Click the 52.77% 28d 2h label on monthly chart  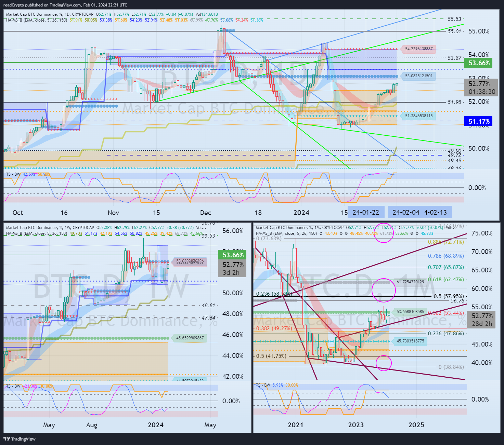pyautogui.click(x=482, y=320)
